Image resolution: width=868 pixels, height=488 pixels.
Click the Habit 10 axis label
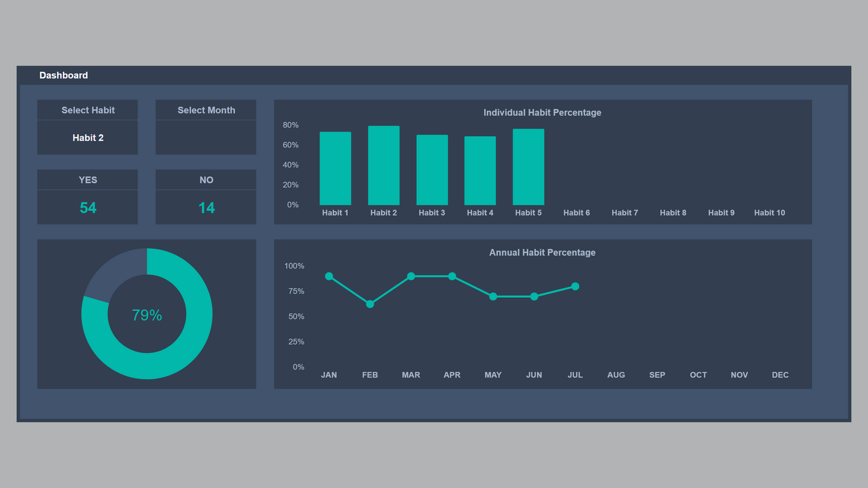coord(769,212)
